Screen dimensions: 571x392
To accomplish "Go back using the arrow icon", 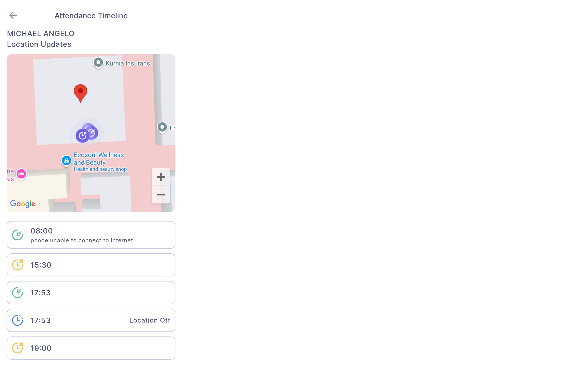I will 13,15.
